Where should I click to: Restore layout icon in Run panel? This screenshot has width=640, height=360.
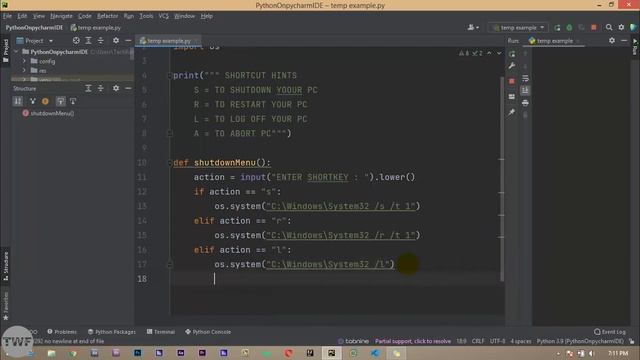click(512, 96)
